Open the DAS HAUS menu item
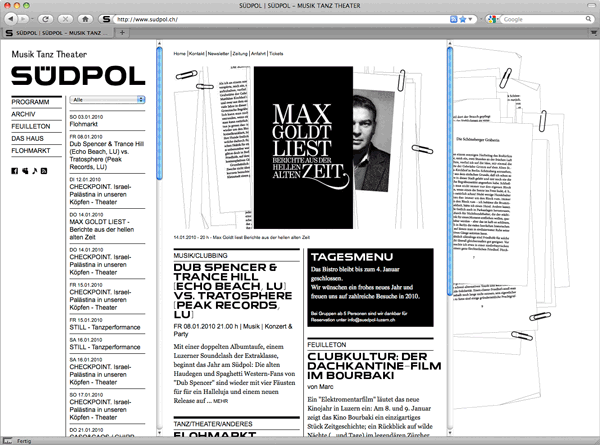 [28, 139]
